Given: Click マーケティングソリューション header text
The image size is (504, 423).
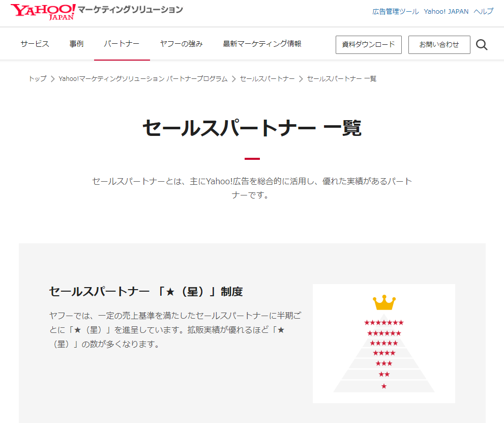Looking at the screenshot, I should click(x=130, y=10).
